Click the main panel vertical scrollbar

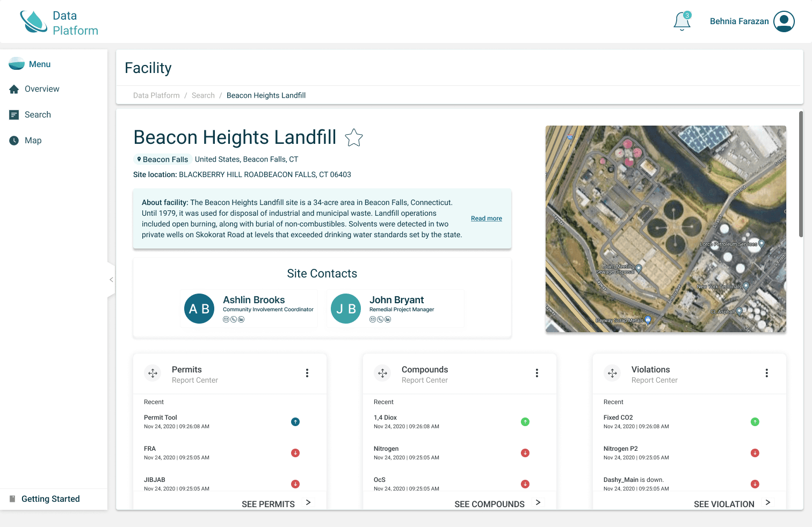[x=801, y=174]
